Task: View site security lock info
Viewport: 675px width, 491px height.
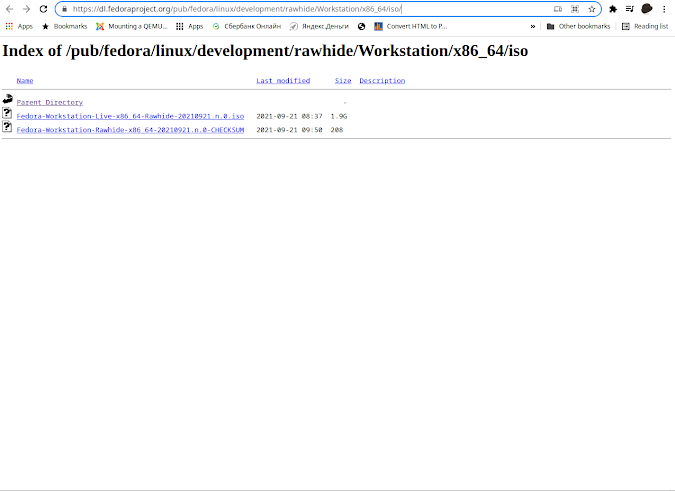Action: click(64, 9)
